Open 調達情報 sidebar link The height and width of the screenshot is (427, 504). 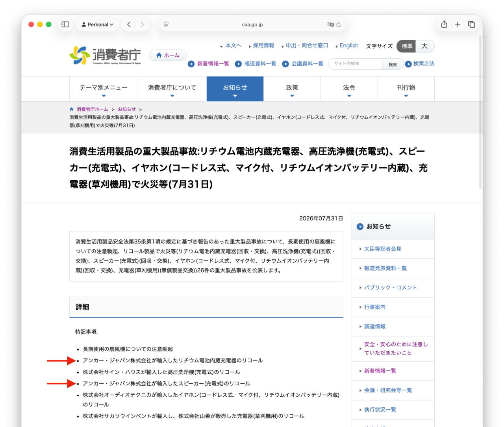coord(375,327)
